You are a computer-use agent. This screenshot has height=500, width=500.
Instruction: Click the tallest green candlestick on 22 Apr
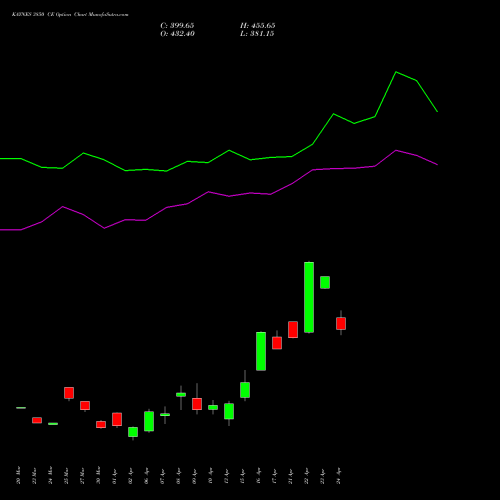coord(309,297)
